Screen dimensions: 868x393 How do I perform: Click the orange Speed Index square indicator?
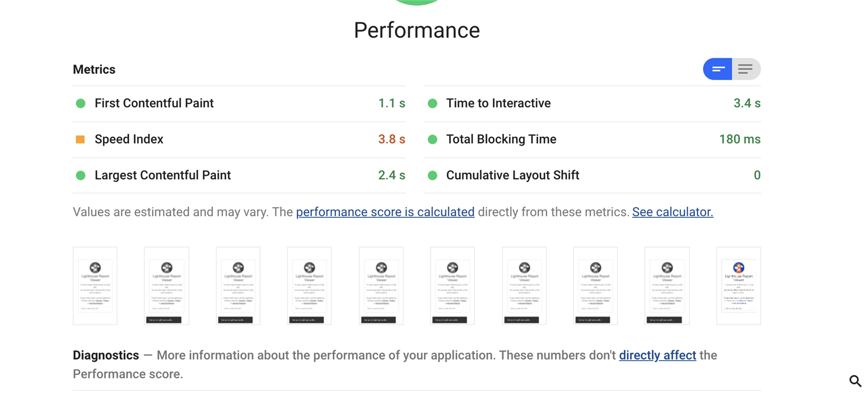point(80,139)
